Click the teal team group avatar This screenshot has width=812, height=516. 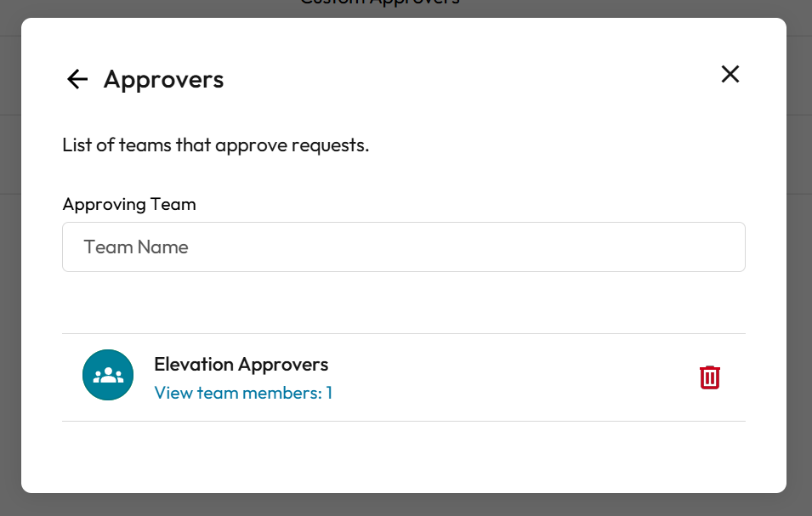click(x=108, y=375)
